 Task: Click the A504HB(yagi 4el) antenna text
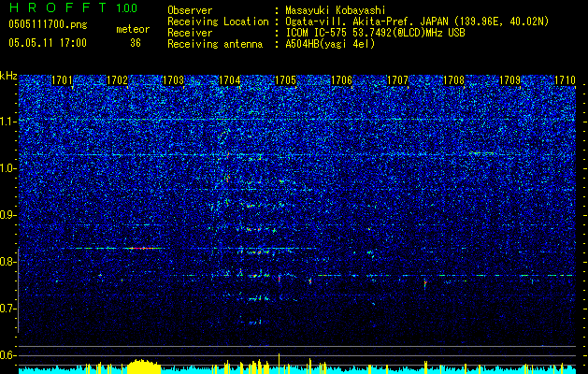click(330, 44)
